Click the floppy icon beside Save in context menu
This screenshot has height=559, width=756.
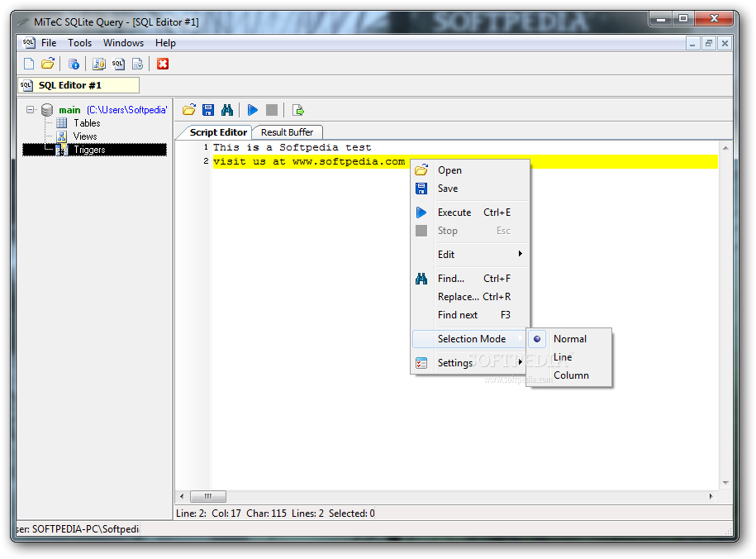coord(421,189)
